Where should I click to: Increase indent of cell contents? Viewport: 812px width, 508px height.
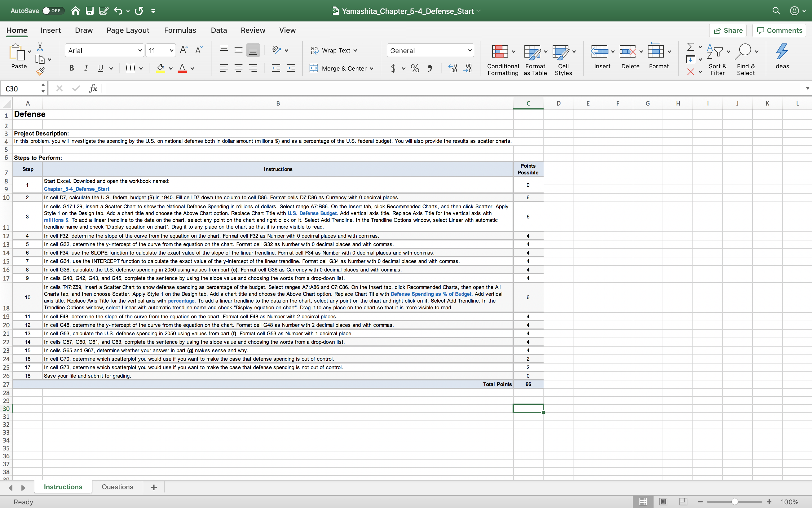point(291,68)
